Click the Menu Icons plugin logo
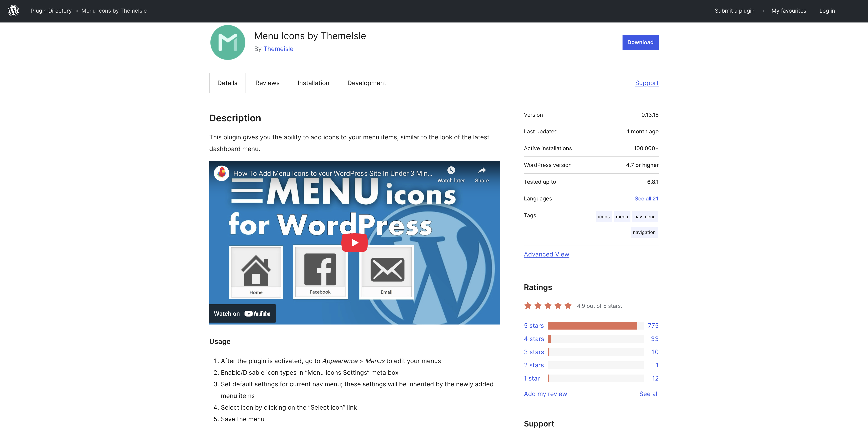The width and height of the screenshot is (868, 435). [x=227, y=42]
